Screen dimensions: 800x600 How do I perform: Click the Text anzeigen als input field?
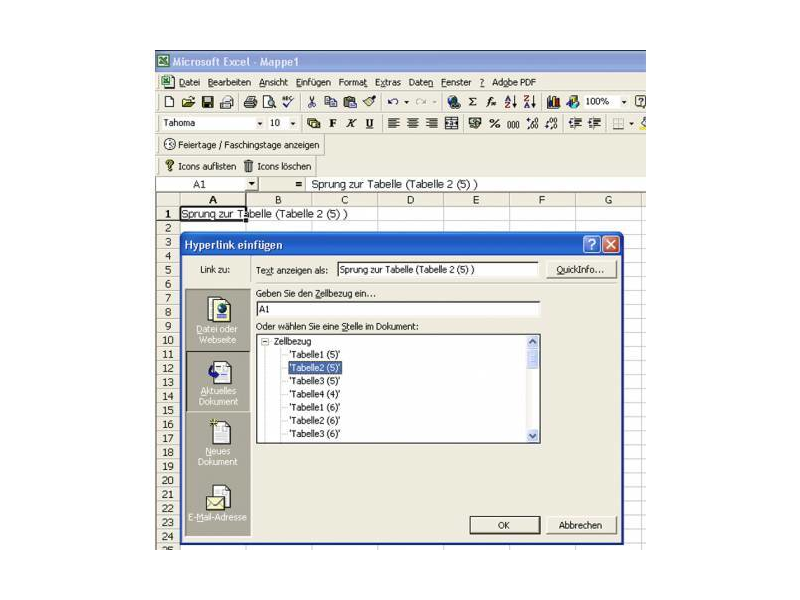click(438, 269)
